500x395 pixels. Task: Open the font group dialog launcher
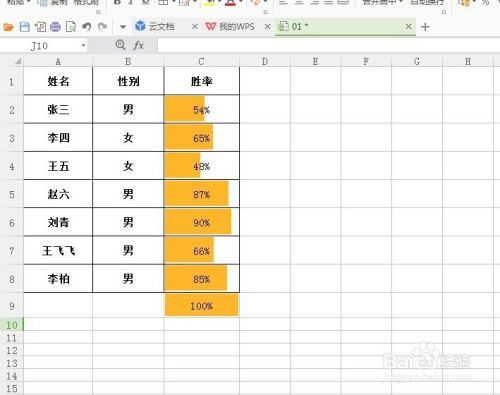click(266, 12)
